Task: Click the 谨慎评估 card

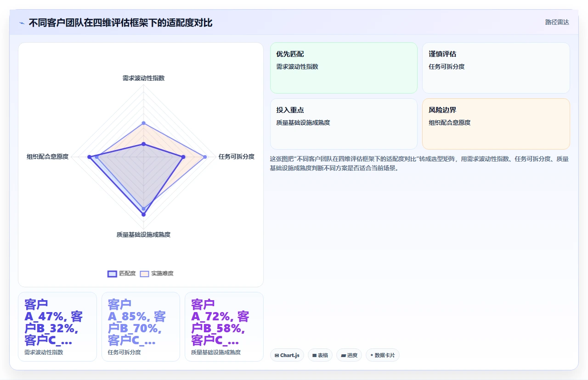Action: (x=496, y=68)
